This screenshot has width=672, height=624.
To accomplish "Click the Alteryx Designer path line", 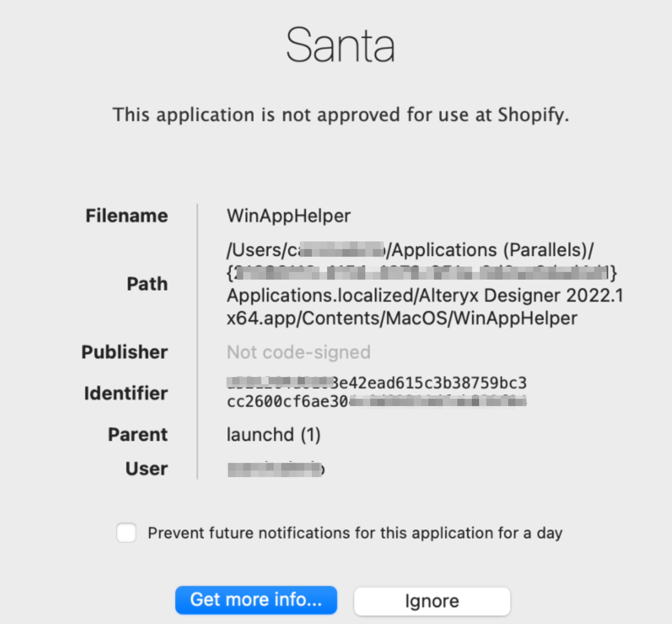I will coord(424,296).
